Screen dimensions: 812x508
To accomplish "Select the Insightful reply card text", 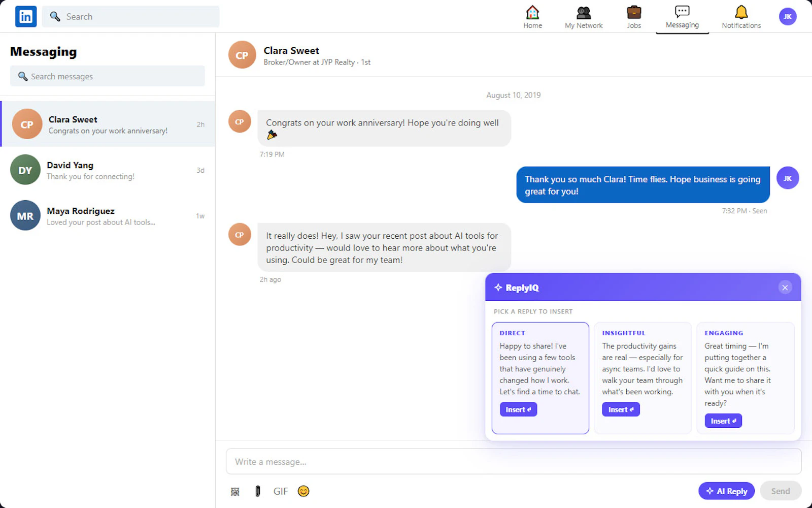I will pyautogui.click(x=642, y=369).
